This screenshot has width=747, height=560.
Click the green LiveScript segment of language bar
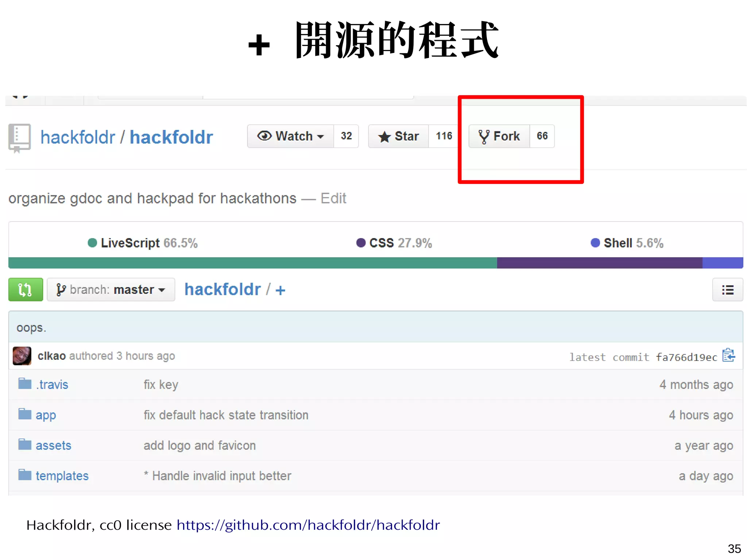pyautogui.click(x=252, y=263)
